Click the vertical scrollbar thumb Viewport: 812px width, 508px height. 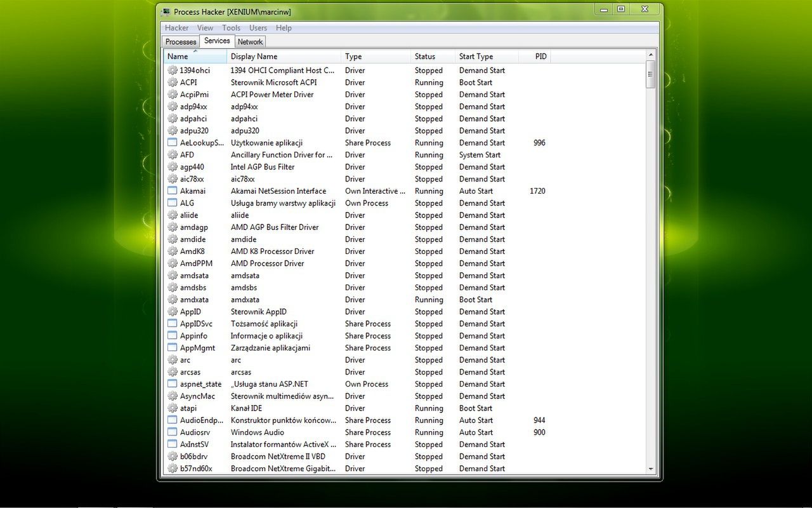[x=650, y=74]
